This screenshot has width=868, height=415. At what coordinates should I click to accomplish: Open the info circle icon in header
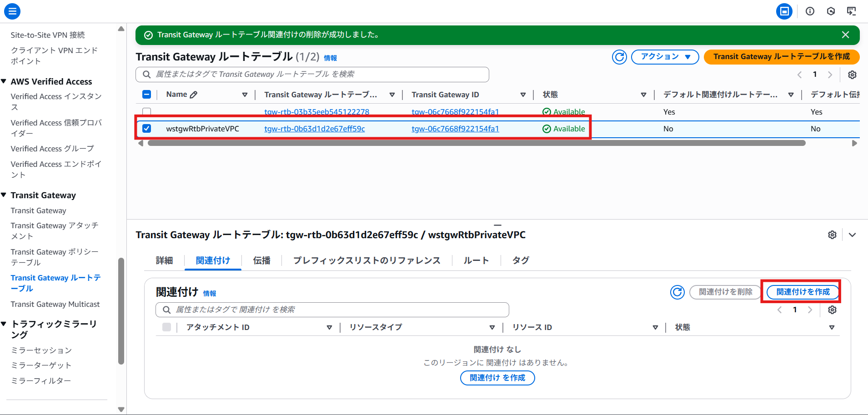(x=810, y=11)
